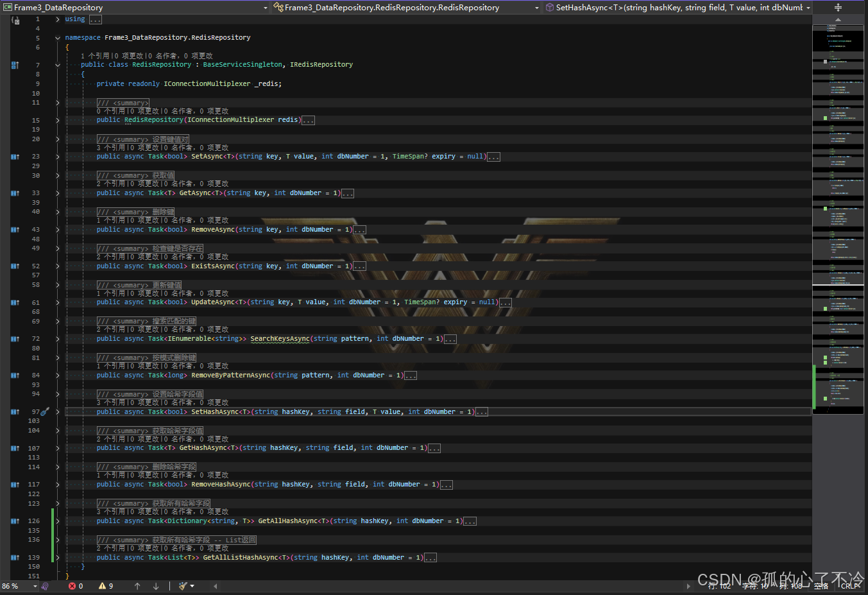This screenshot has height=595, width=868.
Task: Click inheritance margin icon next to SetHashAsync method
Action: coord(15,412)
